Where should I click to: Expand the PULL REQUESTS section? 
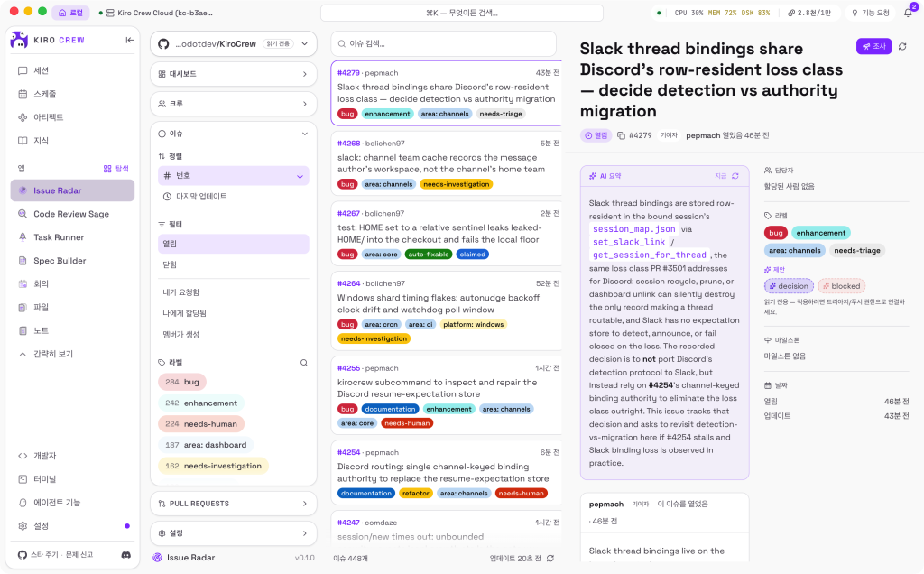tap(234, 504)
